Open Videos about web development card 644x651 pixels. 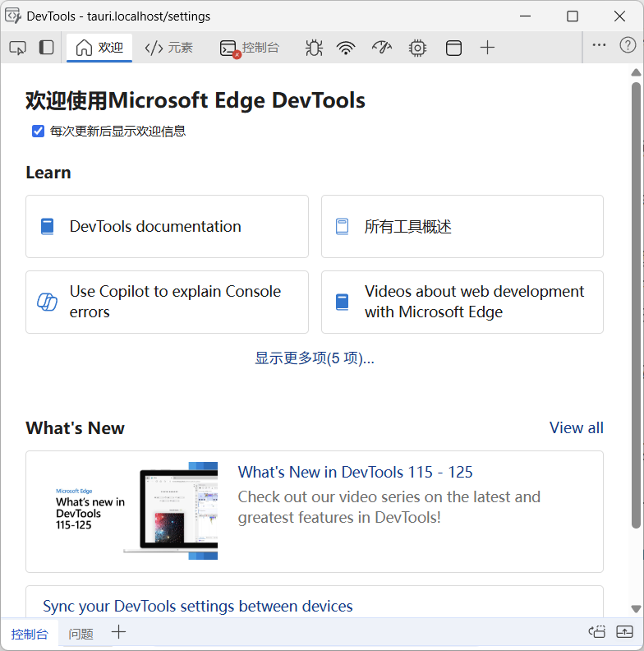click(462, 302)
